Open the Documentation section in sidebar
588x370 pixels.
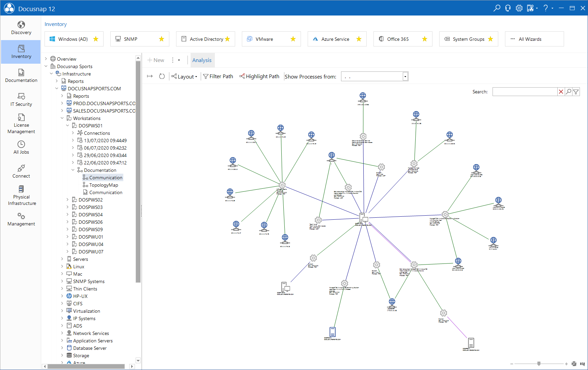pyautogui.click(x=21, y=76)
